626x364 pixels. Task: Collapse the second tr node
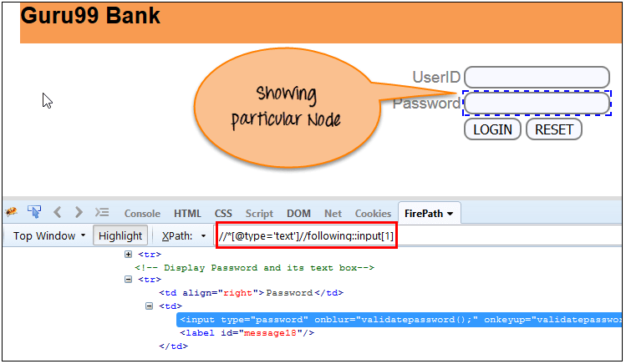128,280
